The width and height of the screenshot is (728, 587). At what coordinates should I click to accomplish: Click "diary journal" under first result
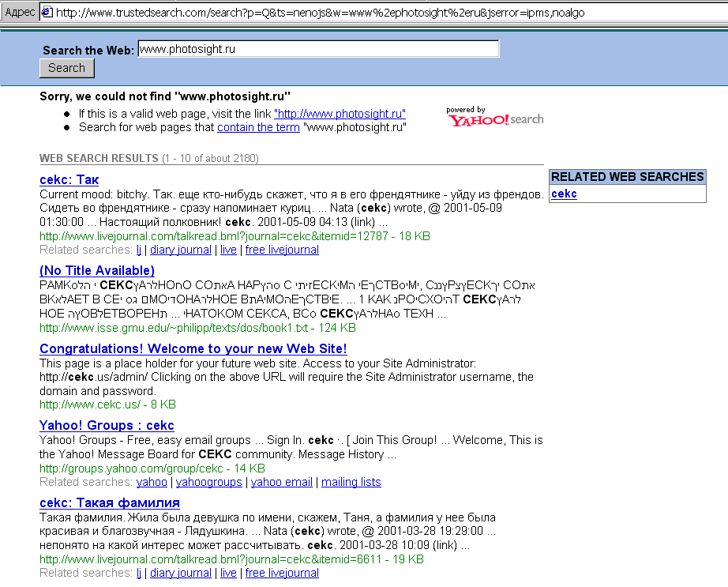[181, 250]
